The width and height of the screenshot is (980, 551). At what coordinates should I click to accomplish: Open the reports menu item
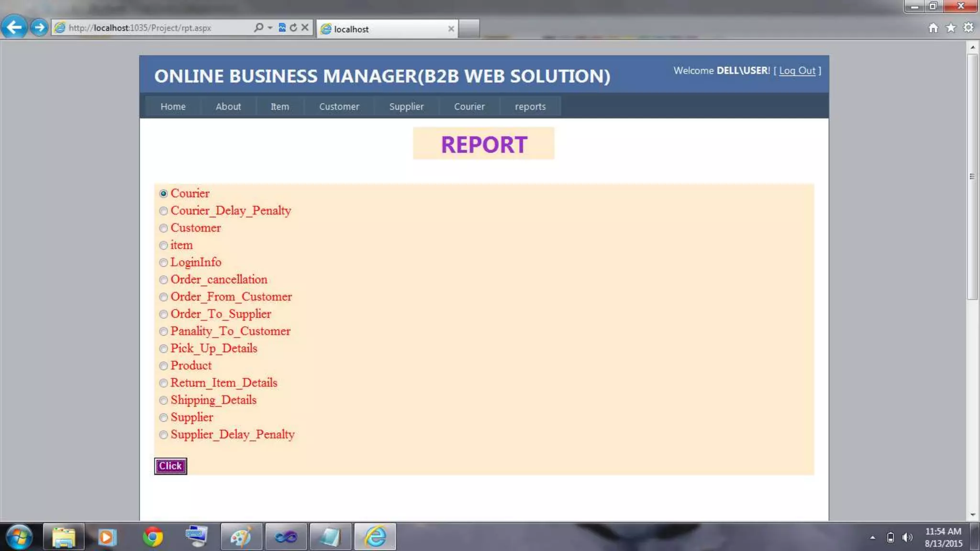coord(530,107)
